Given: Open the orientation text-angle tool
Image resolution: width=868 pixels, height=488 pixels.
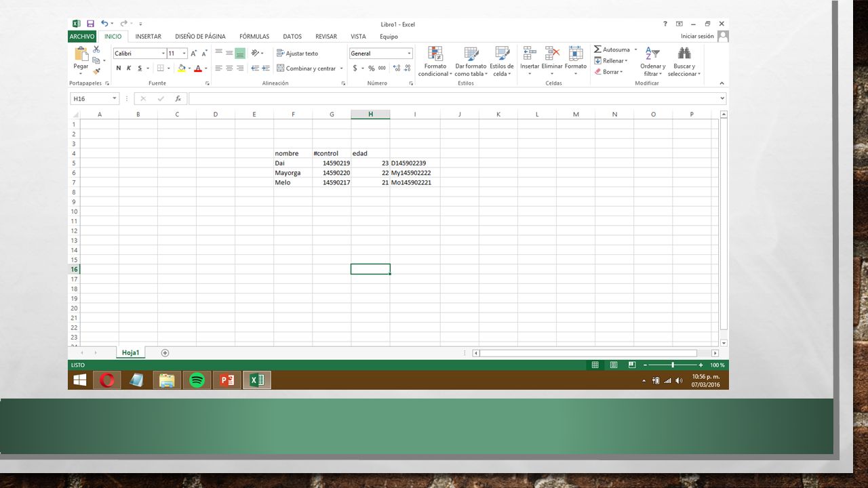Looking at the screenshot, I should [256, 53].
